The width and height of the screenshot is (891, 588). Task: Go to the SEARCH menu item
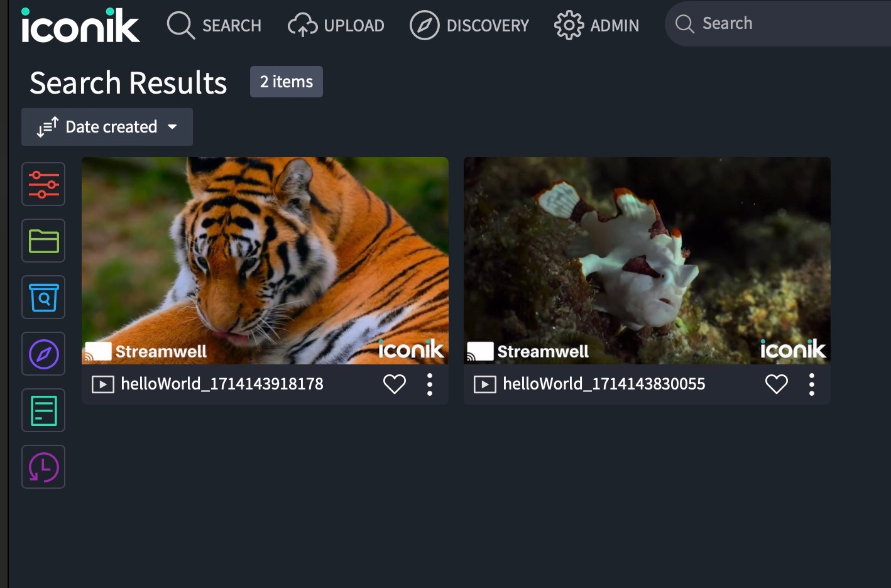coord(214,25)
